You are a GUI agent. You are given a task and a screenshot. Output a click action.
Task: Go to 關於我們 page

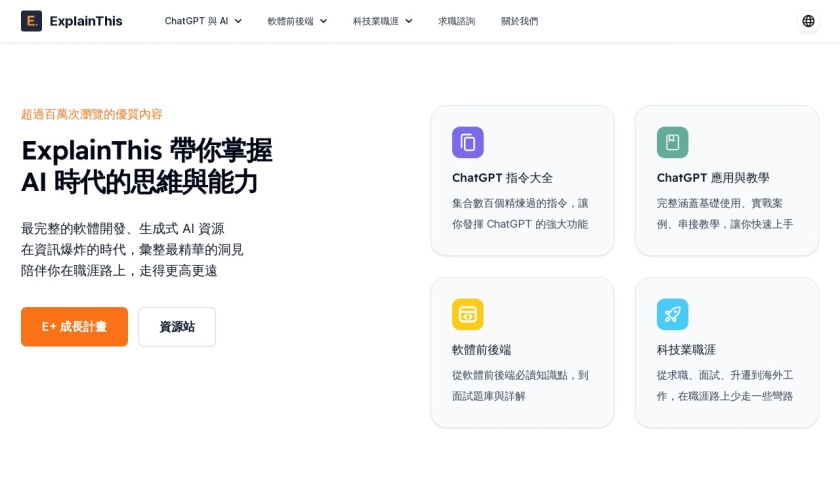519,21
